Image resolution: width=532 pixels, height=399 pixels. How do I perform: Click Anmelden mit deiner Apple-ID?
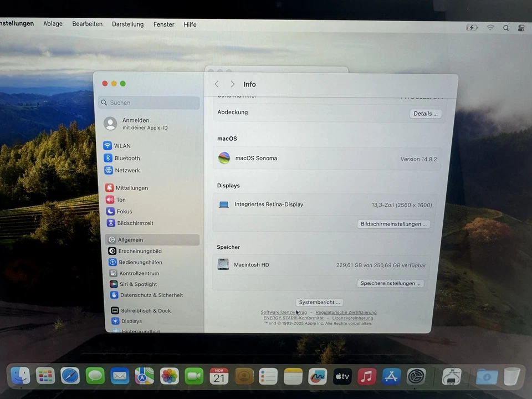(136, 124)
